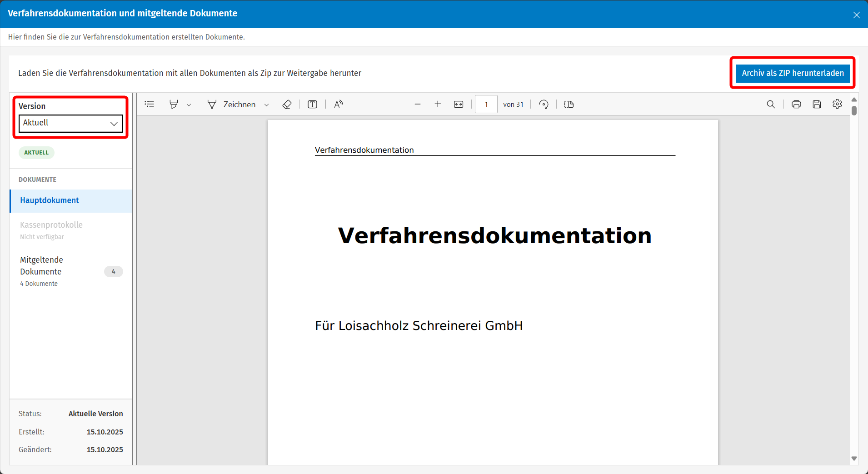This screenshot has height=474, width=868.
Task: Expand the highlighter options dropdown
Action: (189, 105)
